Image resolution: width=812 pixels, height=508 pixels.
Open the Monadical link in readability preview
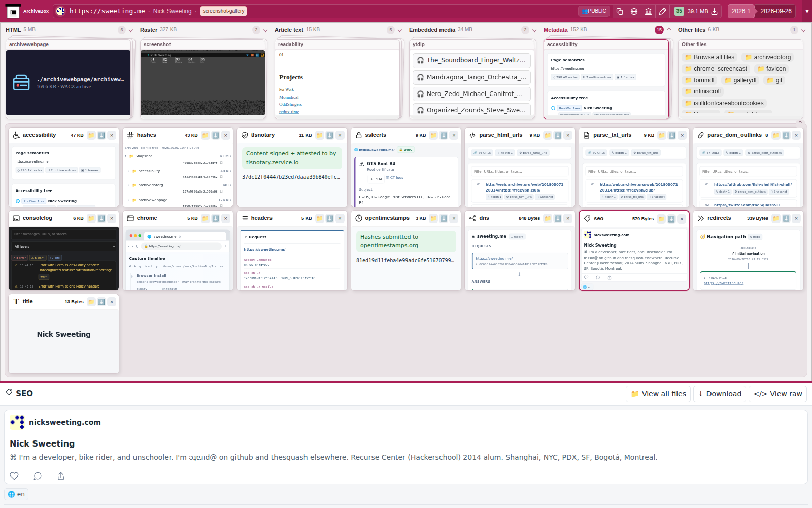click(289, 97)
